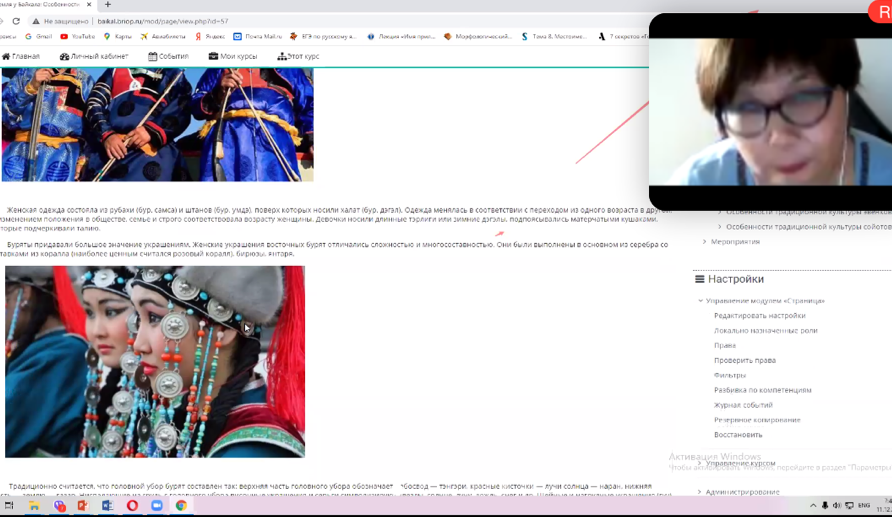Click the volume speaker icon in system tray

[837, 506]
